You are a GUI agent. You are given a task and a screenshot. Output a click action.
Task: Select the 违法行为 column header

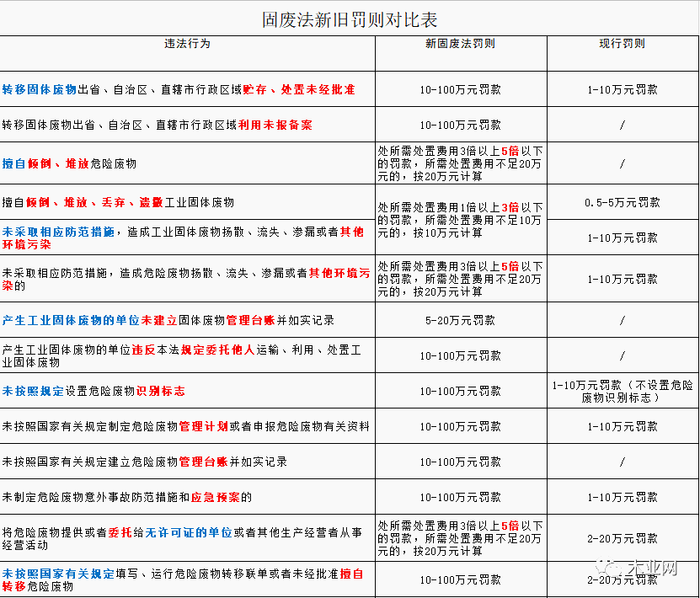point(187,44)
